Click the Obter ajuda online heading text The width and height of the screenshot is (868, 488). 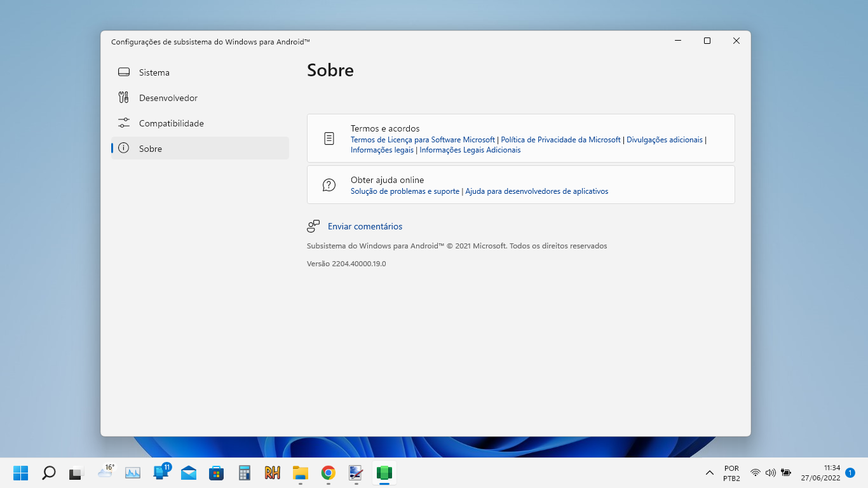click(387, 180)
